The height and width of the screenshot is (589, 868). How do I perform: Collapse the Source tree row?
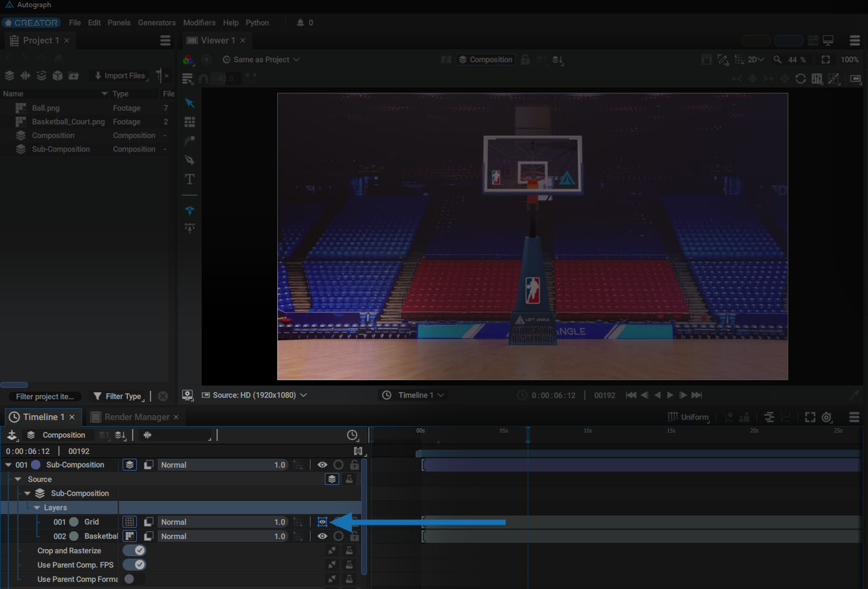coord(18,479)
